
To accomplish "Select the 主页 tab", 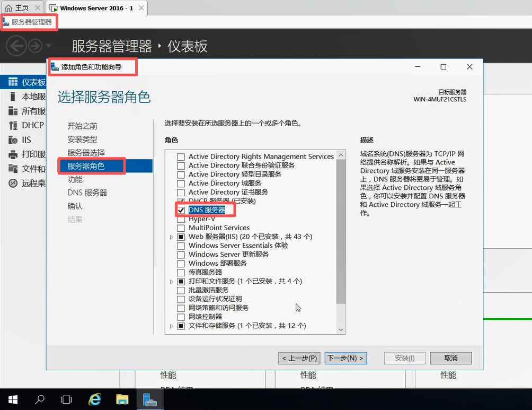I will pos(22,8).
